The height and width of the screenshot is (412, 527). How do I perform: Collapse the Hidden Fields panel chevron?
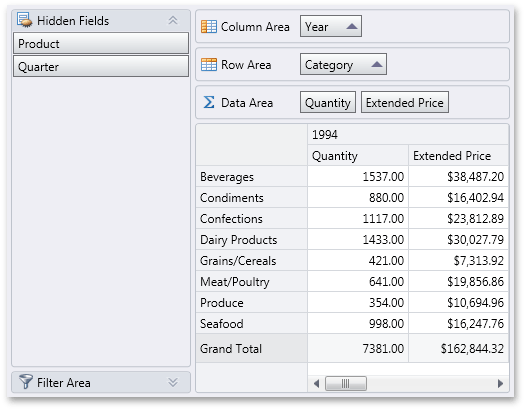coord(173,20)
